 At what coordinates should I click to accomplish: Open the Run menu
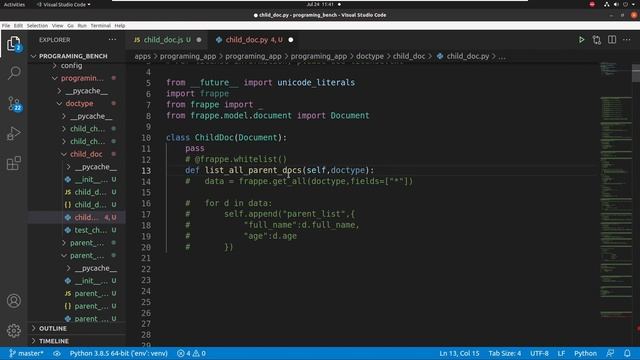[82, 25]
